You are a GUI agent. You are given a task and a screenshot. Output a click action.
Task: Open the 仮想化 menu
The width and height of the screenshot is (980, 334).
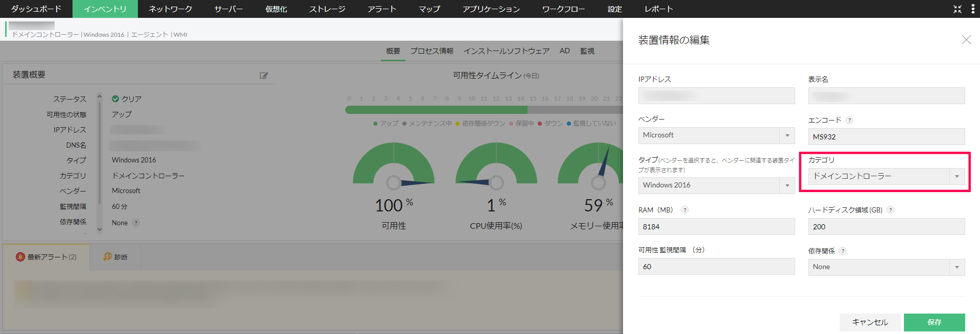(276, 9)
